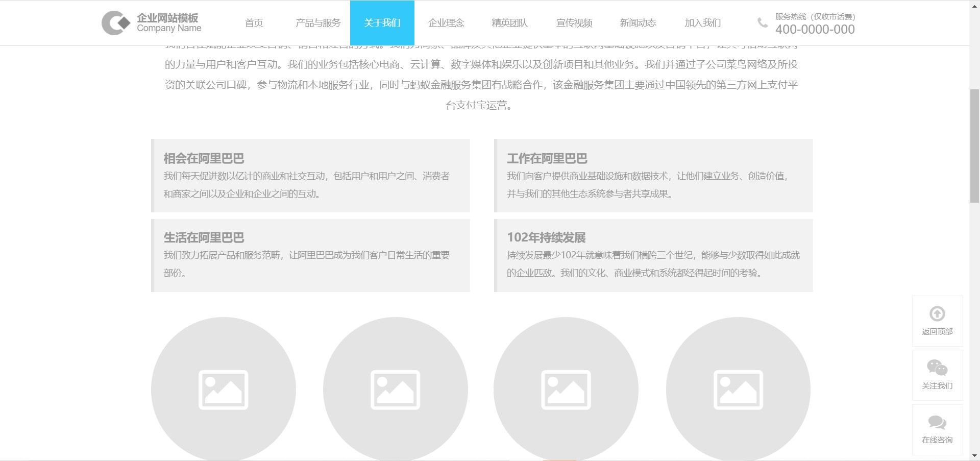The width and height of the screenshot is (980, 461).
Task: Click the 在线咨询 label
Action: (x=937, y=440)
